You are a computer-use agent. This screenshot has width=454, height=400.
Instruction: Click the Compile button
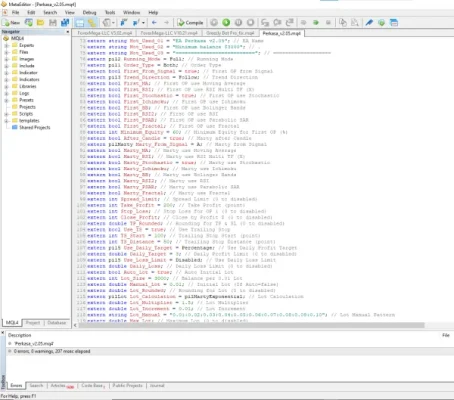click(x=190, y=23)
